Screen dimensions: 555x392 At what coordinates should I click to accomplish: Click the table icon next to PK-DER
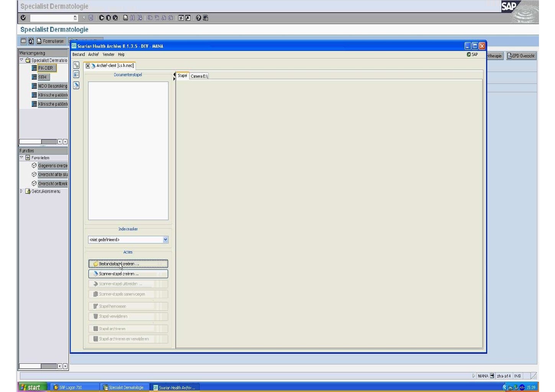coord(34,68)
